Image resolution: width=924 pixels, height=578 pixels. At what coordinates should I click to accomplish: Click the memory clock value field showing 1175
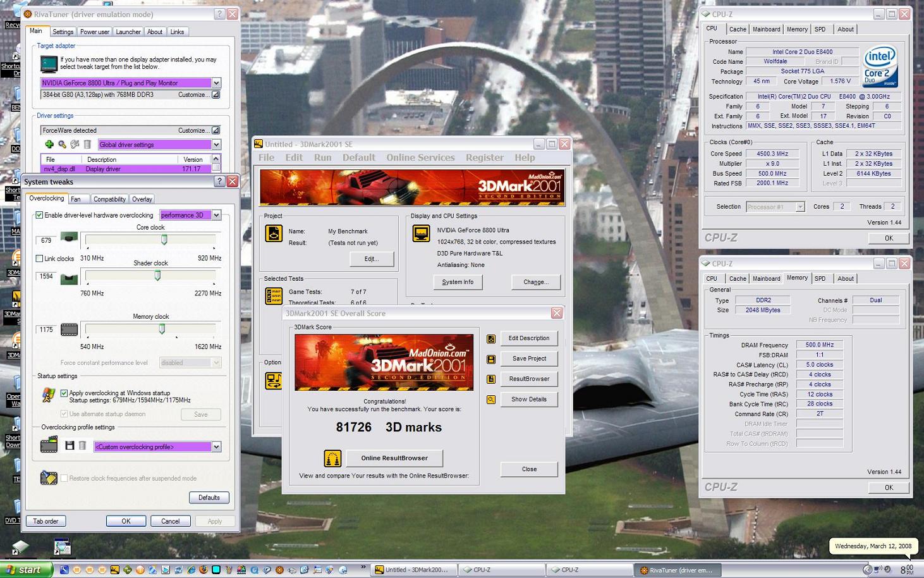click(47, 329)
